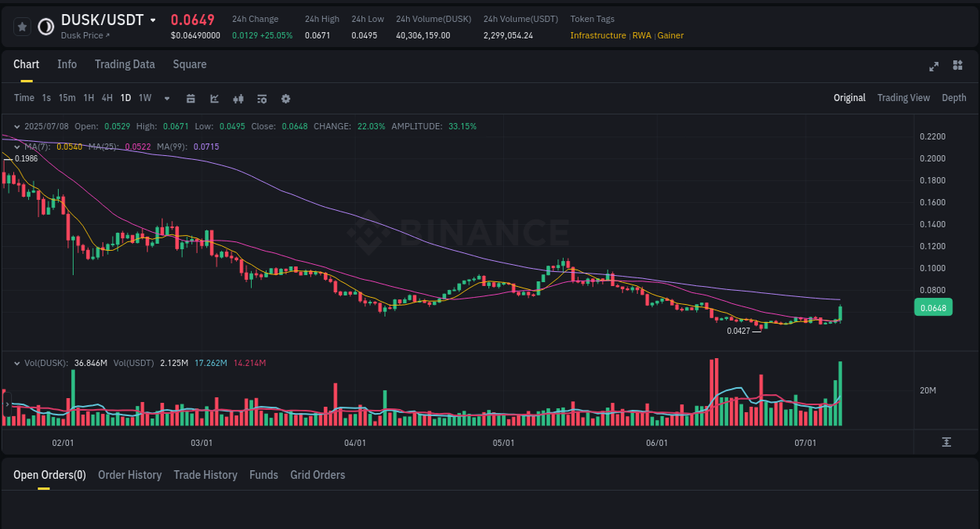Toggle the favorite star for DUSK/USDT
The height and width of the screenshot is (529, 980).
22,26
